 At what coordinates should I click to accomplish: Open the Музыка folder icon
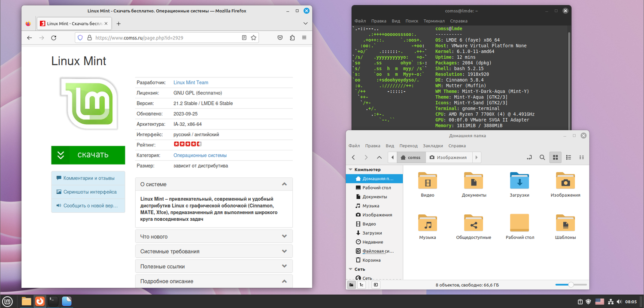coord(428,223)
